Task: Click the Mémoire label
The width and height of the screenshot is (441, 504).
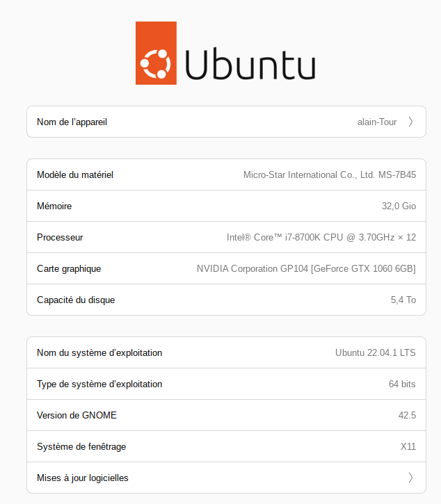Action: 54,206
